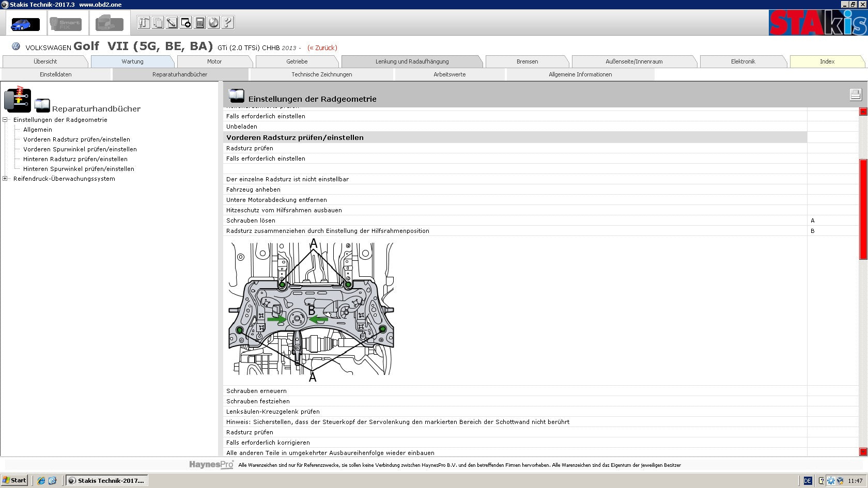The width and height of the screenshot is (868, 488).
Task: Open the help question mark icon
Action: point(227,22)
